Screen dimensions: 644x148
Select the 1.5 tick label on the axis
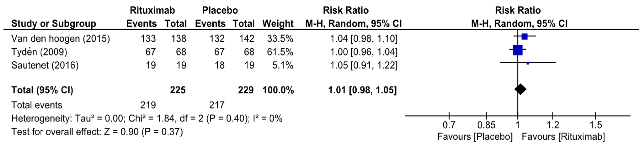click(x=595, y=124)
